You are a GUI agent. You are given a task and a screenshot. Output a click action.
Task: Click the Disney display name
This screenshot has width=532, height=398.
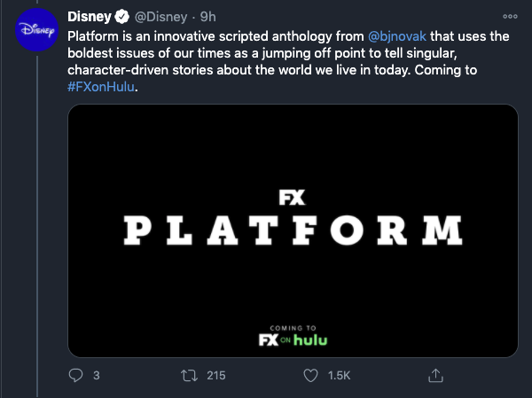pyautogui.click(x=90, y=17)
